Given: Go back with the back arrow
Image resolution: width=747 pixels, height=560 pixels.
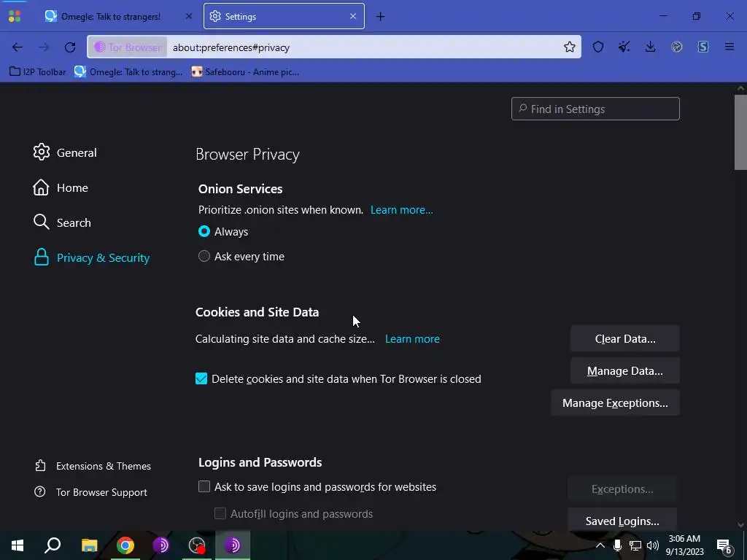Looking at the screenshot, I should [x=18, y=47].
